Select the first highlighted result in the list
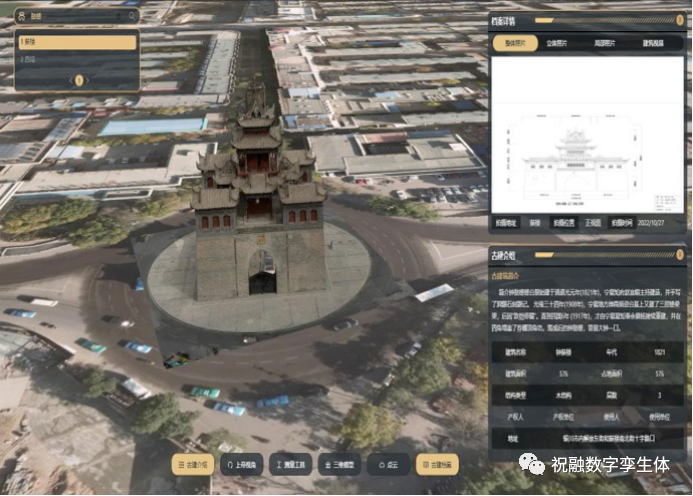The width and height of the screenshot is (693, 496). coord(77,42)
